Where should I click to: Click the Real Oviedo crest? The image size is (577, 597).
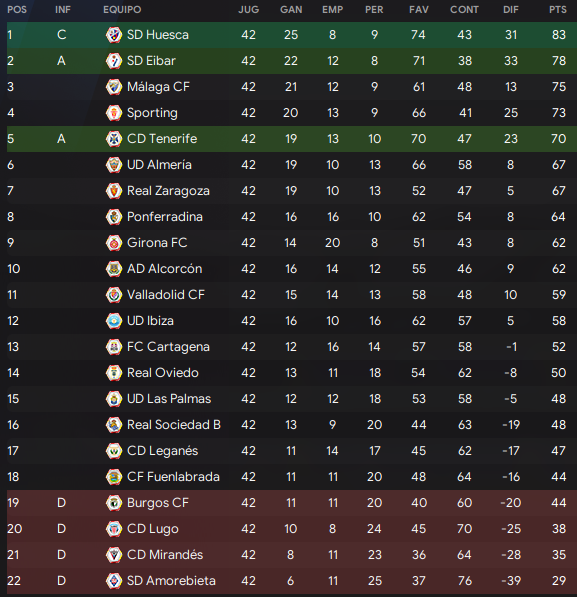[113, 373]
